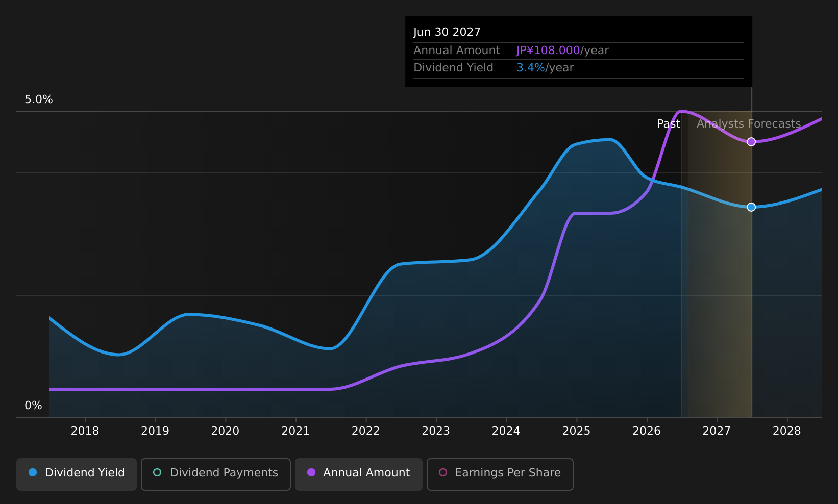Enable the Dividend Payments series
The image size is (838, 504).
[215, 474]
